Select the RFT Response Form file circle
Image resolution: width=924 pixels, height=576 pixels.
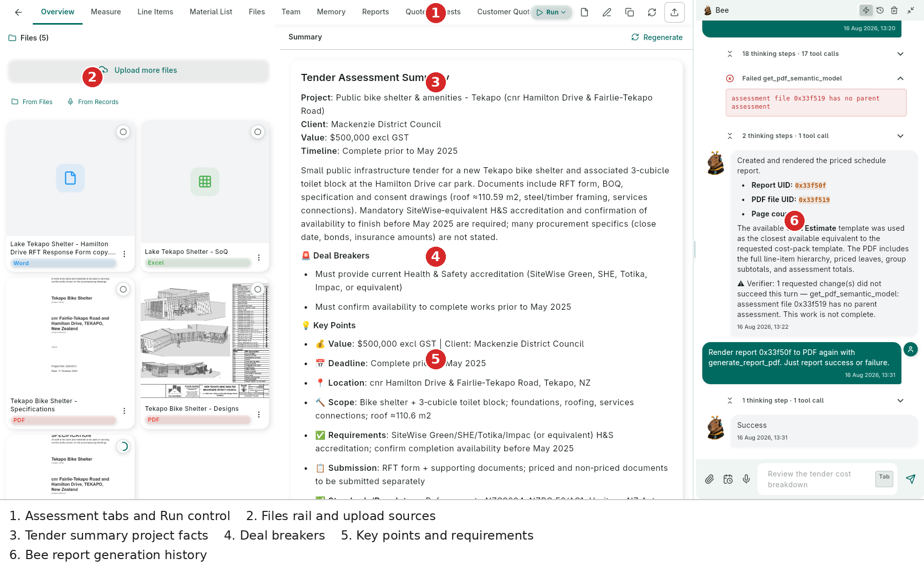point(123,132)
